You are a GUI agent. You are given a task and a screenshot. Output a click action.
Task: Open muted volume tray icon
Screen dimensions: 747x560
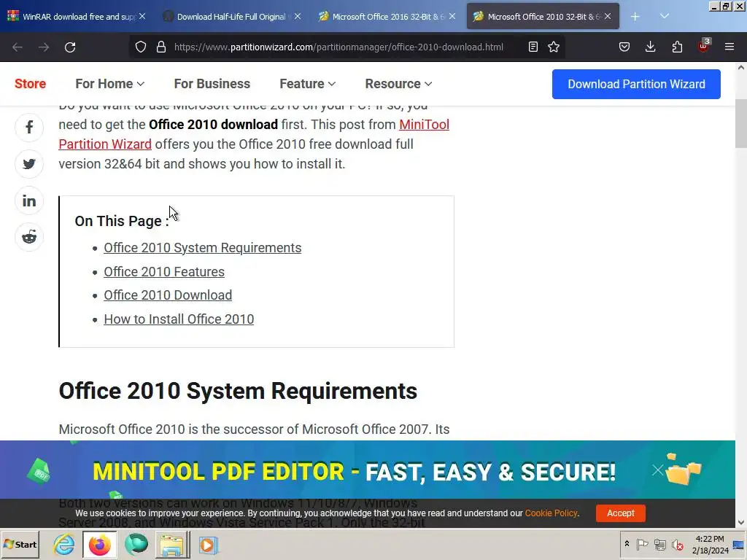pyautogui.click(x=677, y=544)
